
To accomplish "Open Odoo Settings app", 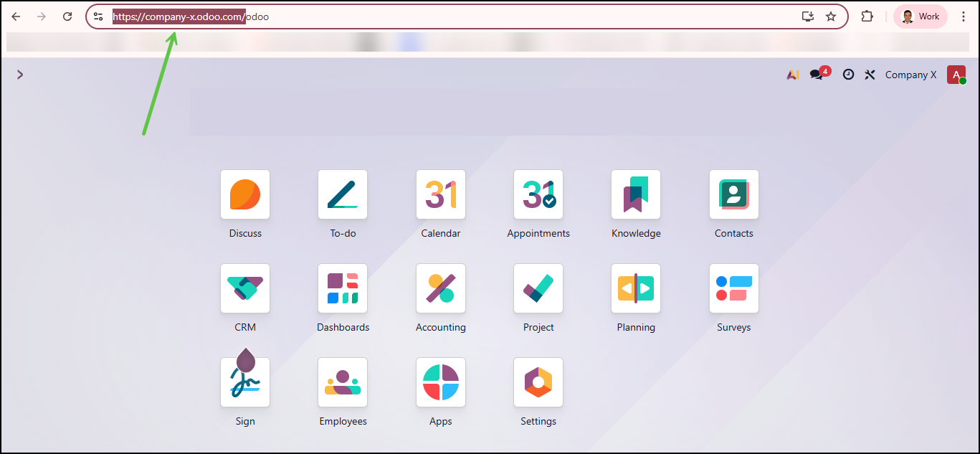I will [x=538, y=382].
